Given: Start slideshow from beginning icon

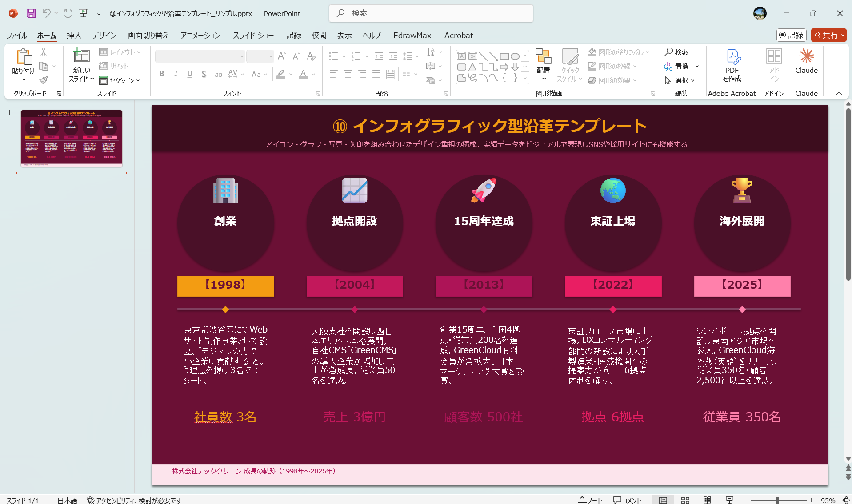Looking at the screenshot, I should pyautogui.click(x=83, y=13).
